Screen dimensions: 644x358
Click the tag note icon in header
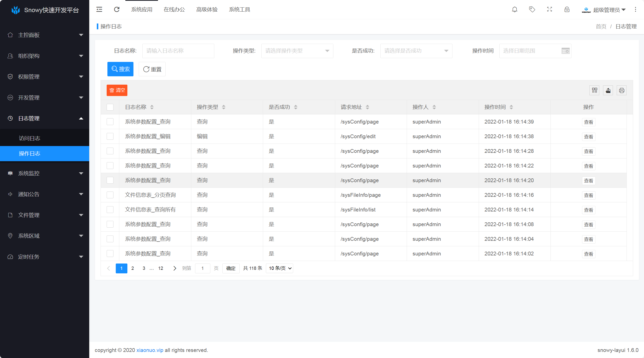[x=532, y=10]
